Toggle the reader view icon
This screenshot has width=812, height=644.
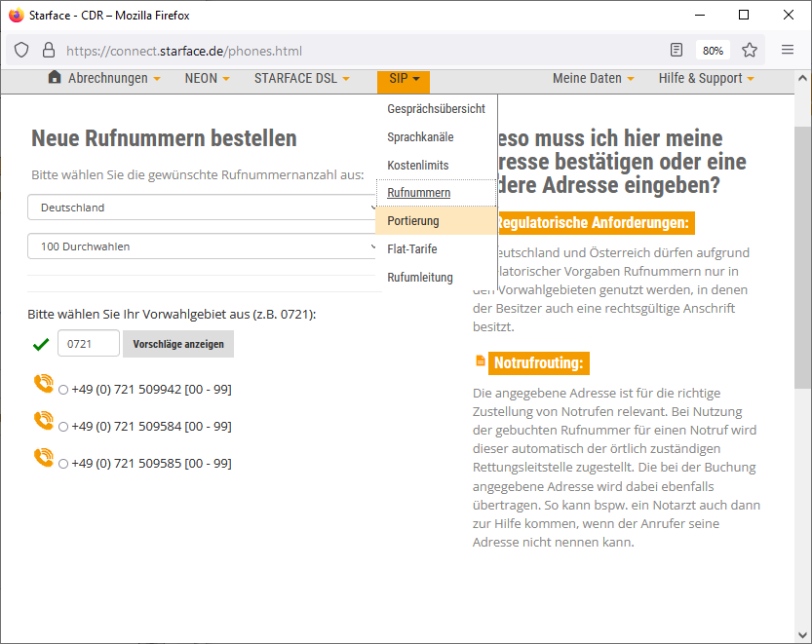tap(677, 50)
